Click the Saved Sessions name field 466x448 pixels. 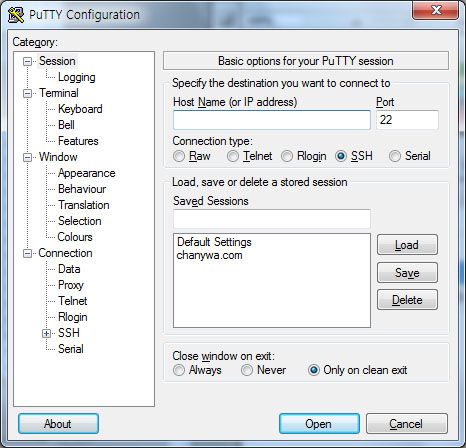(272, 219)
